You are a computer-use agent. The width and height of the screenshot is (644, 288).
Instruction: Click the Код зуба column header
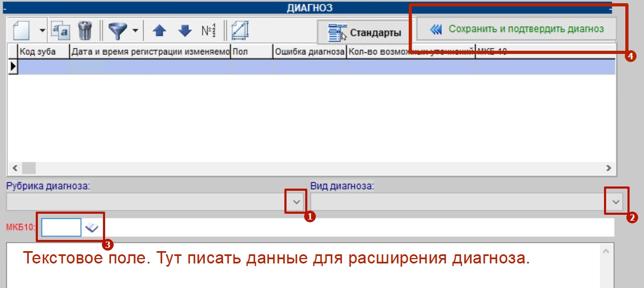click(44, 52)
